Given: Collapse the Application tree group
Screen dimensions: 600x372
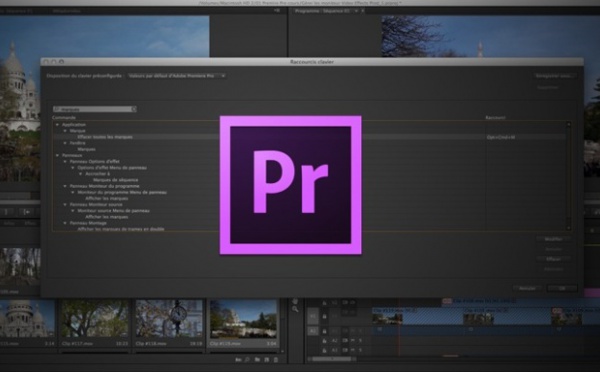Looking at the screenshot, I should (x=57, y=125).
